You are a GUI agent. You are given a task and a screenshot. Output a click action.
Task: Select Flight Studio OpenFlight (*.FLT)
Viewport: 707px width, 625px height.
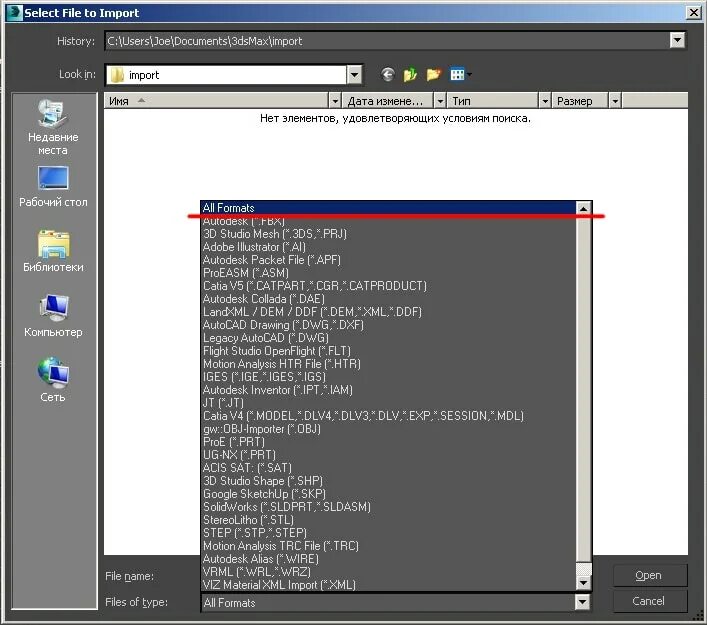point(388,351)
